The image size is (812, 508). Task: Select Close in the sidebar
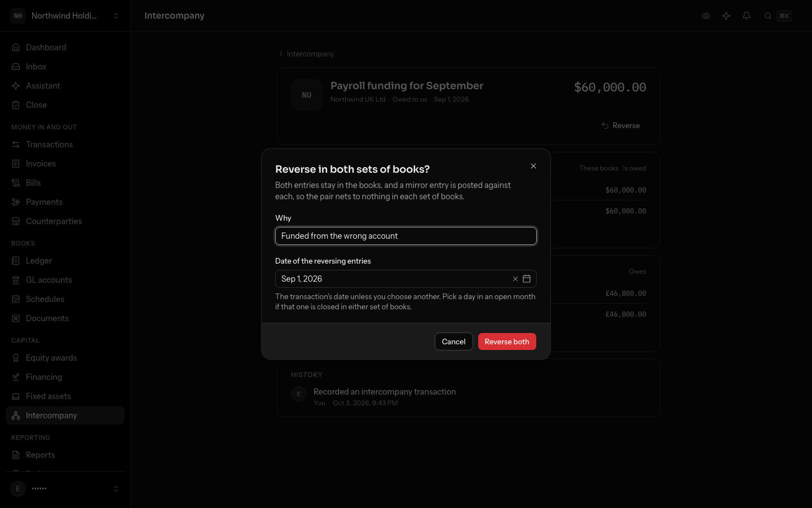click(65, 105)
